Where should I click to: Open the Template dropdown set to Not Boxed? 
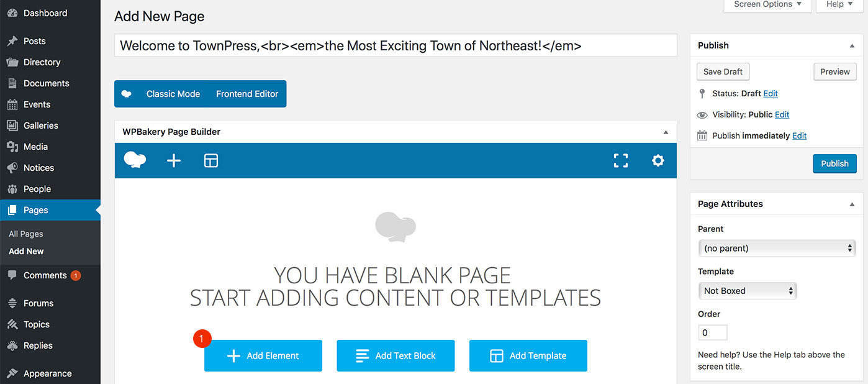click(747, 291)
